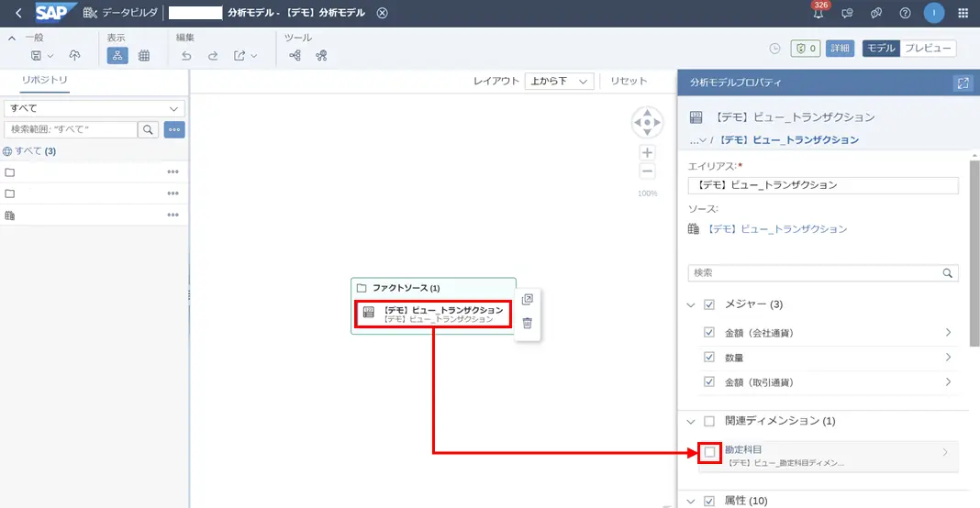Viewport: 980px width, 508px height.
Task: Switch to table view icon
Action: 144,56
